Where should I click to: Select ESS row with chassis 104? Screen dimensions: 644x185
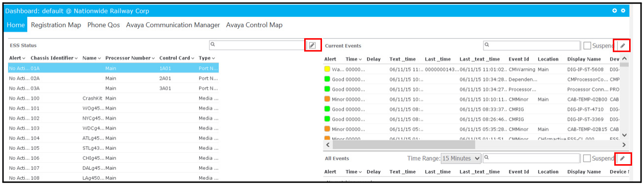113,138
